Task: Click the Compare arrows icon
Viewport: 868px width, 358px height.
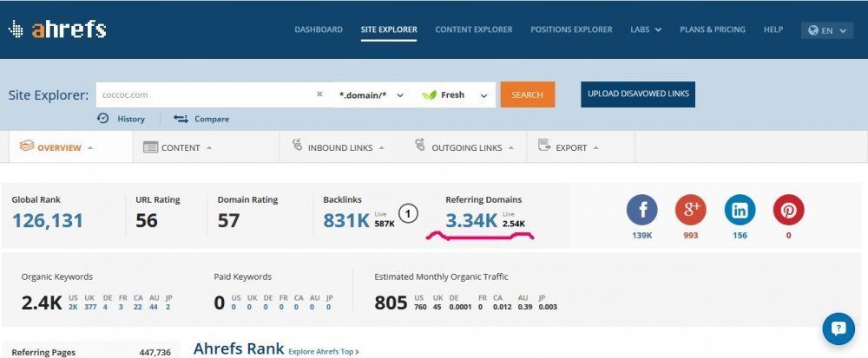Action: click(x=181, y=119)
